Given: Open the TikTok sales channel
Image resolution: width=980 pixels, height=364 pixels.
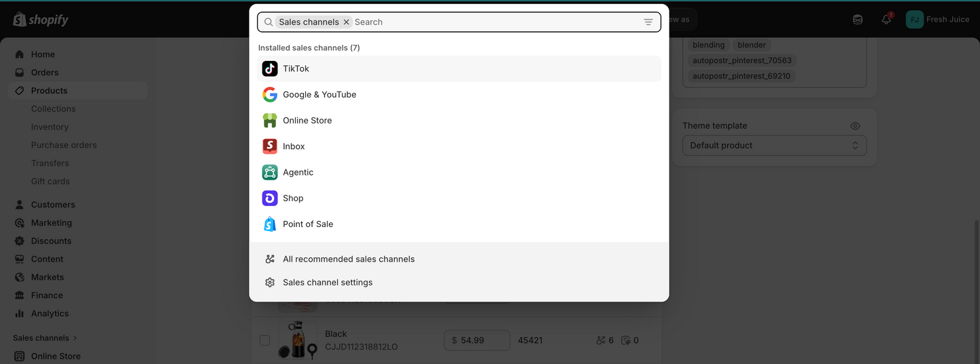Looking at the screenshot, I should [458, 68].
